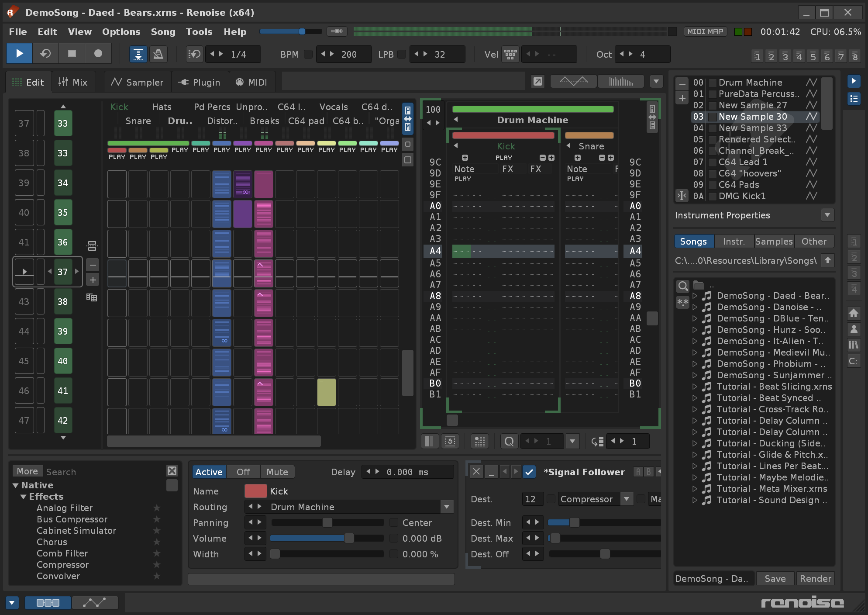Open the upper frame dropdown arrow
This screenshot has width=868, height=615.
coord(656,81)
